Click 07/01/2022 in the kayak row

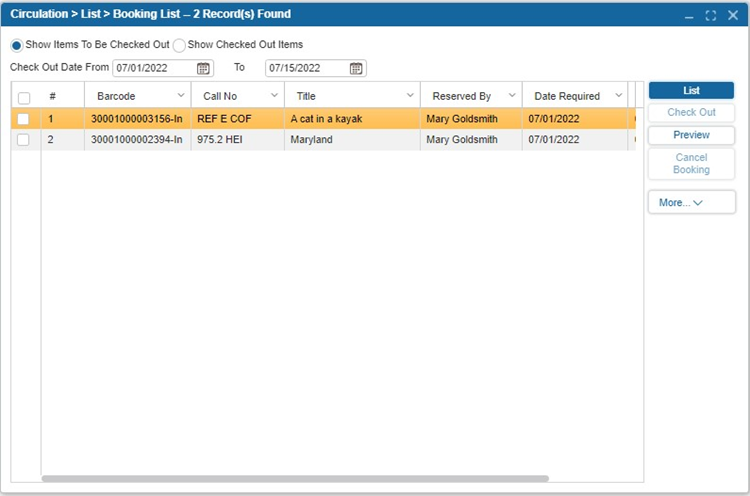554,119
